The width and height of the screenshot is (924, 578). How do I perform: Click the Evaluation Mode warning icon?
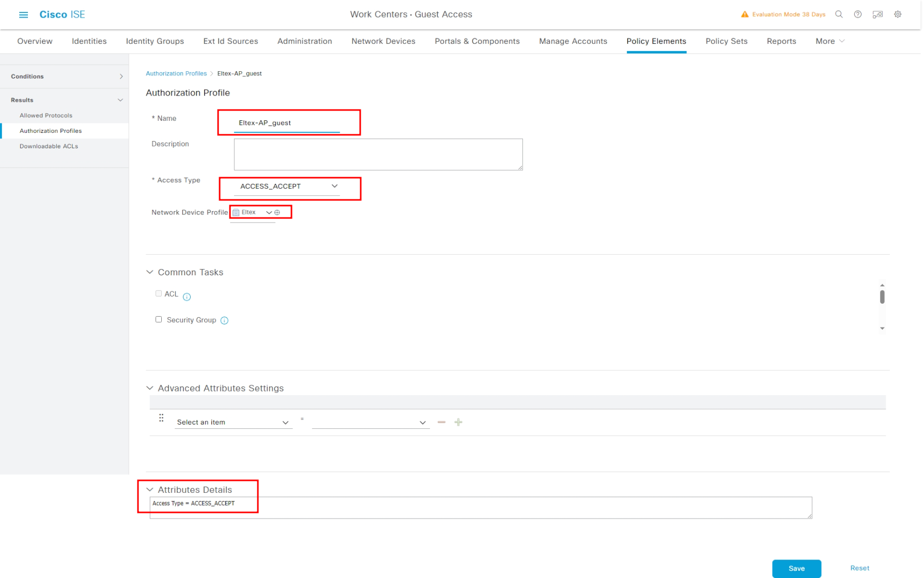745,14
